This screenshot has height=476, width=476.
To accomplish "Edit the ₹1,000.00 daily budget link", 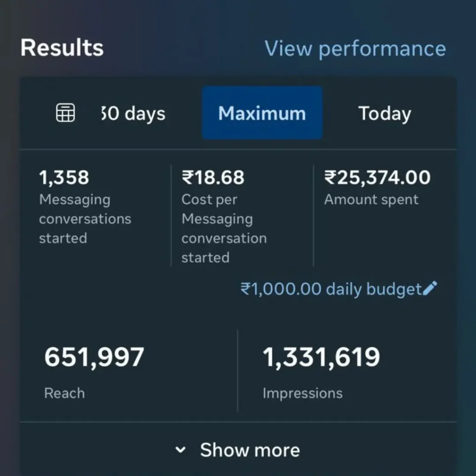I will [x=331, y=289].
